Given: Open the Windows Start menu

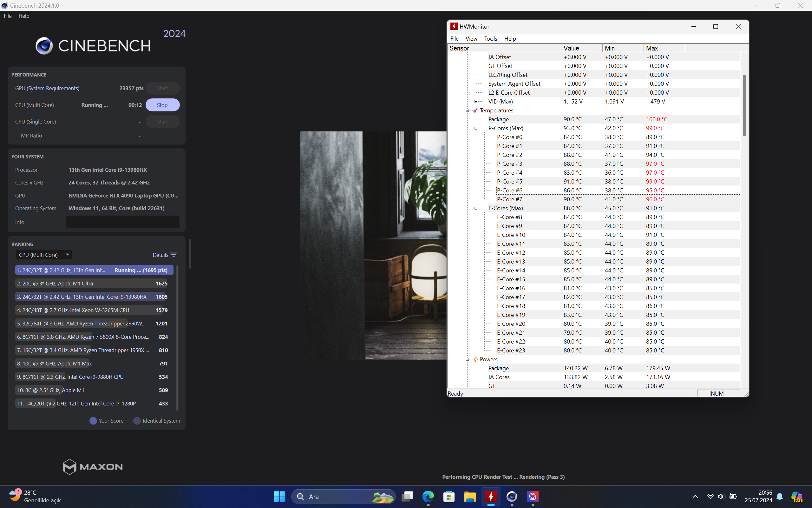Looking at the screenshot, I should (x=279, y=497).
